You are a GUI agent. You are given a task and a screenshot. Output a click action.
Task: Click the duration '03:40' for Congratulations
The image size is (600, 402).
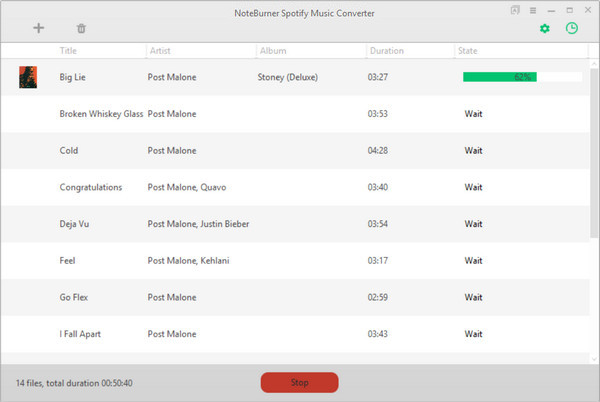(378, 187)
